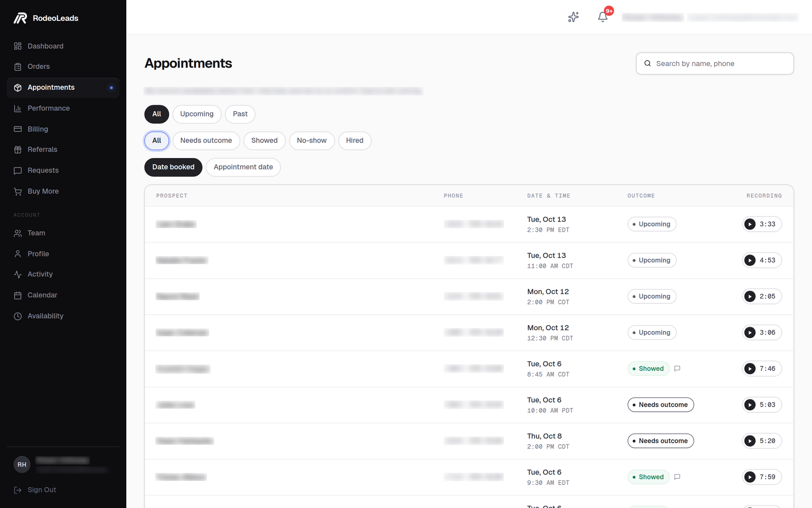
Task: Open Profile in sidebar
Action: pos(63,254)
